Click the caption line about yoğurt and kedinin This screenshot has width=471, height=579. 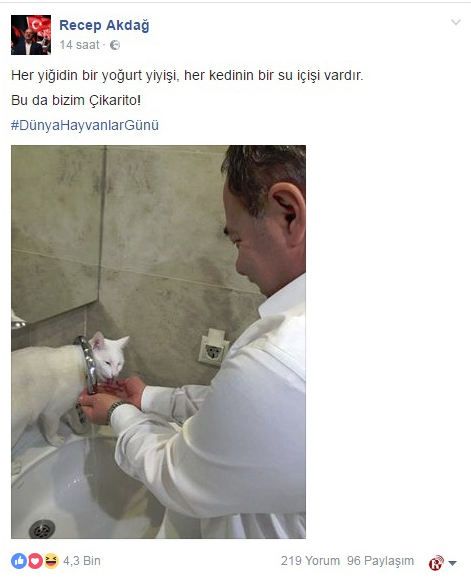[187, 75]
